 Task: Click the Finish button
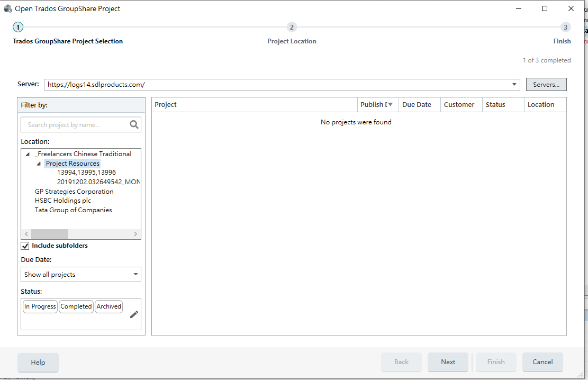tap(496, 362)
